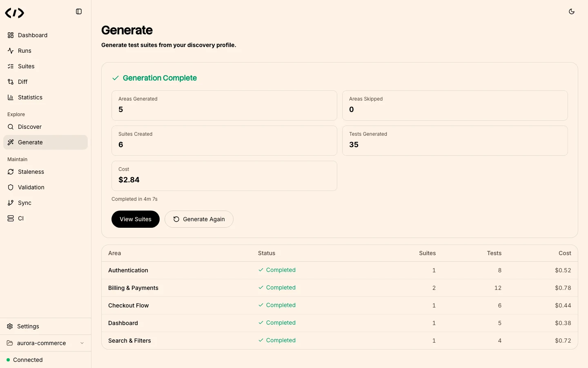The width and height of the screenshot is (588, 368).
Task: Click the Runs activity icon
Action: pos(11,51)
